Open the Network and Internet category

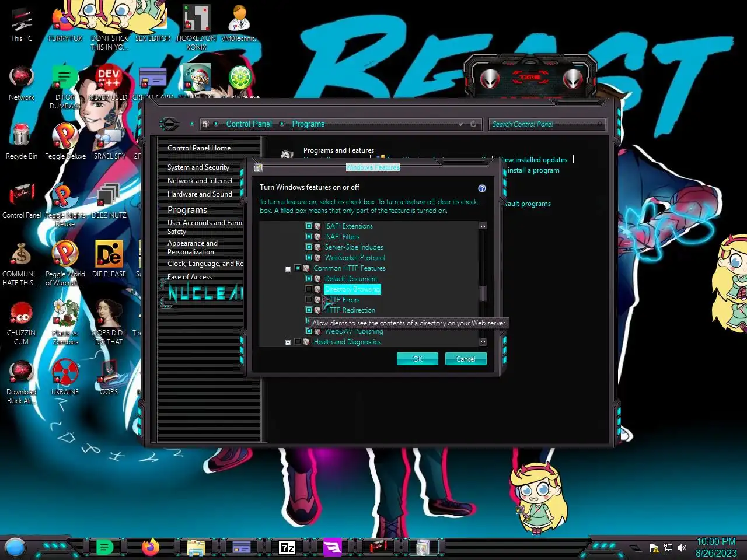[x=200, y=181]
